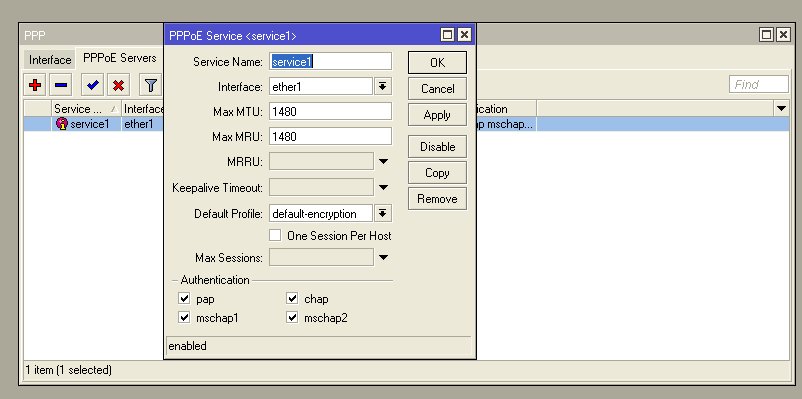Click the Apply button

point(437,115)
